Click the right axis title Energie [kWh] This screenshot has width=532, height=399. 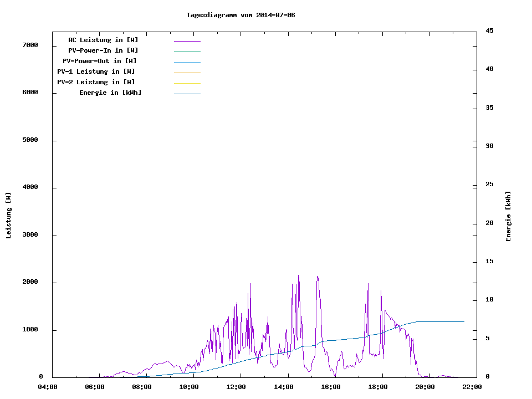(x=508, y=216)
